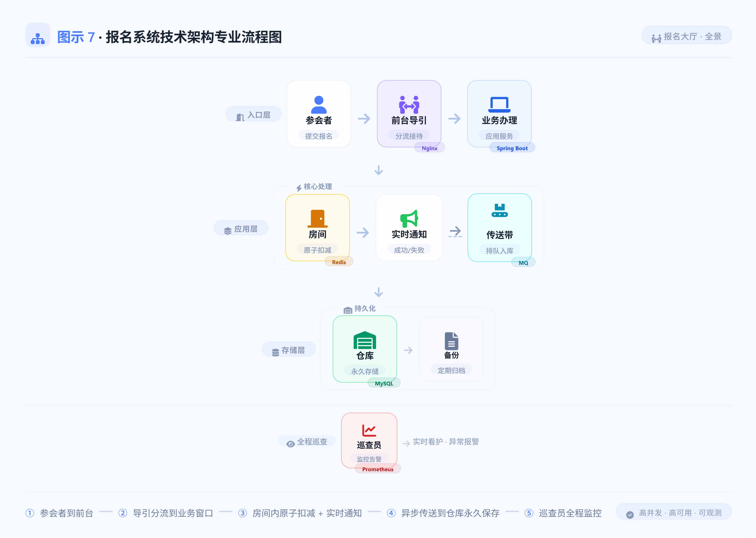This screenshot has width=756, height=538.
Task: Click the lightning bolt icon beside 核心处理
Action: [x=299, y=188]
